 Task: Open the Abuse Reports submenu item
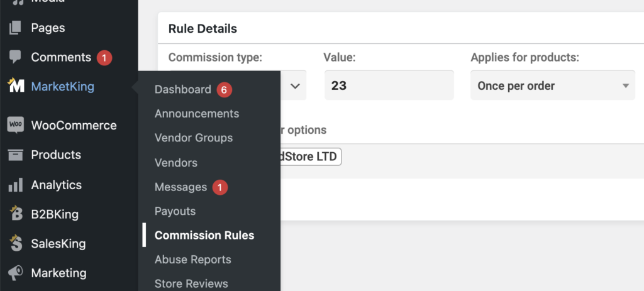[192, 260]
